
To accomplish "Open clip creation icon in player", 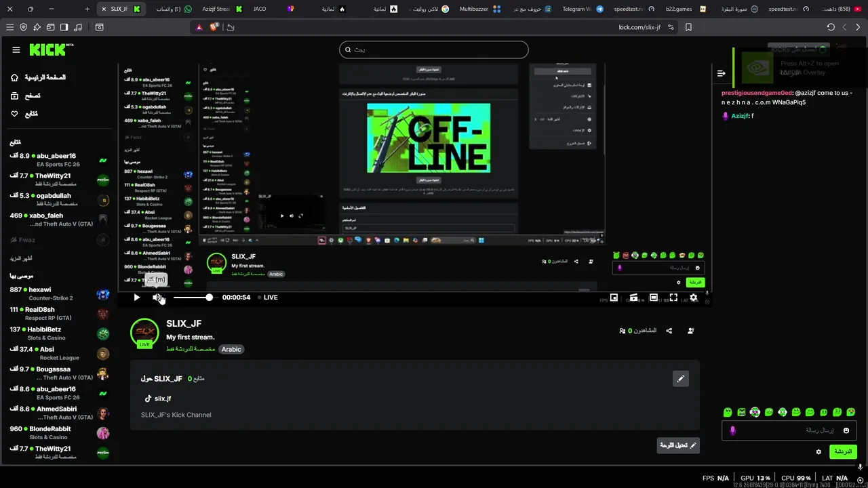I will pos(633,298).
